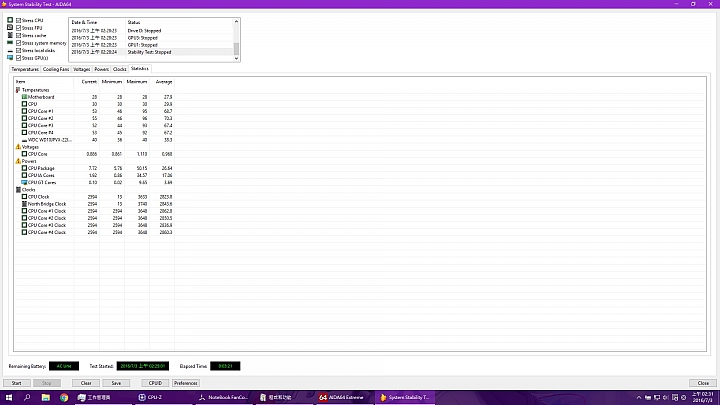Toggle the Stress FPU checkbox

19,28
